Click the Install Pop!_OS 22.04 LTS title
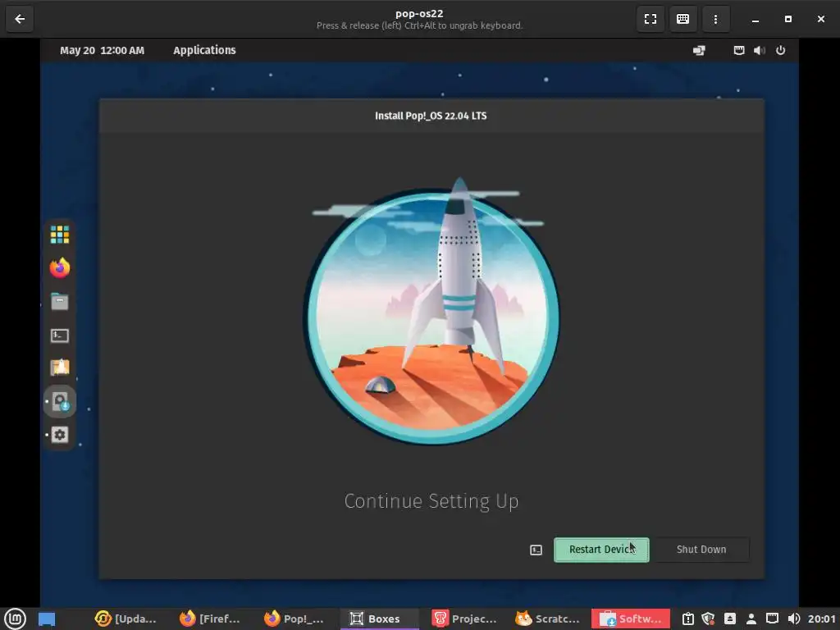 (431, 116)
